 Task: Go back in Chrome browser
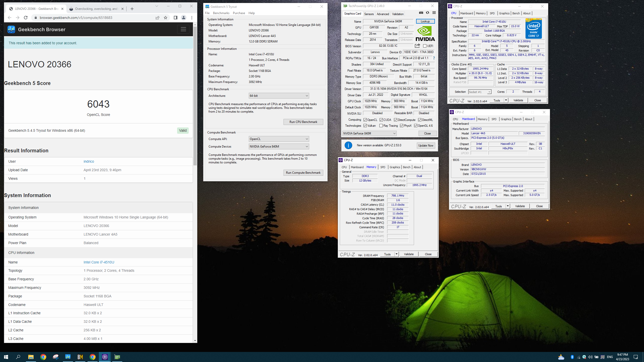[x=10, y=18]
